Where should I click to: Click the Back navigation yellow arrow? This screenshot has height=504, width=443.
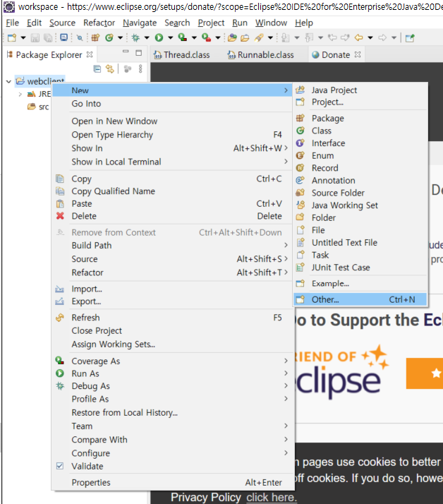coord(358,38)
